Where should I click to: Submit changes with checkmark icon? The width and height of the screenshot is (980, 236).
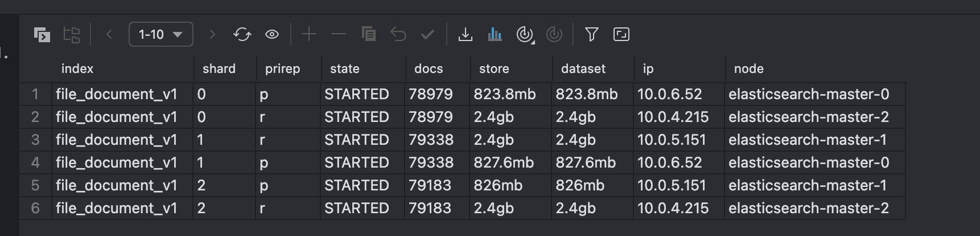pos(427,35)
